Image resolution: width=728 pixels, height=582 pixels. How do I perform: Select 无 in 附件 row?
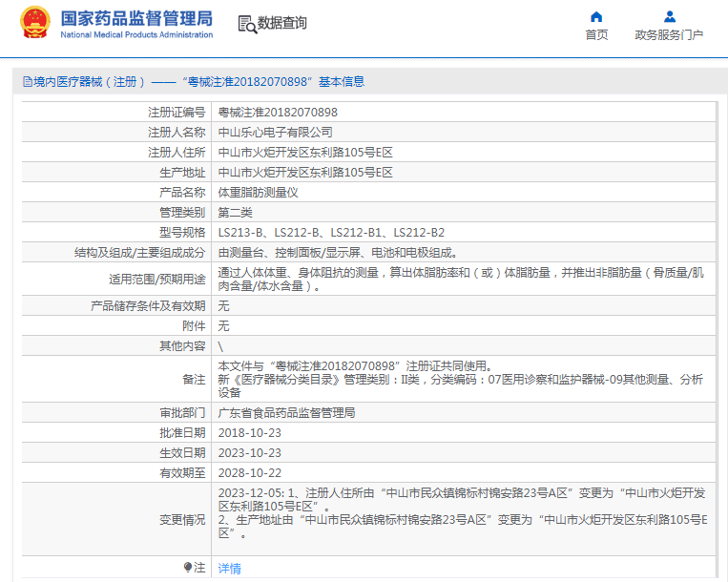224,325
